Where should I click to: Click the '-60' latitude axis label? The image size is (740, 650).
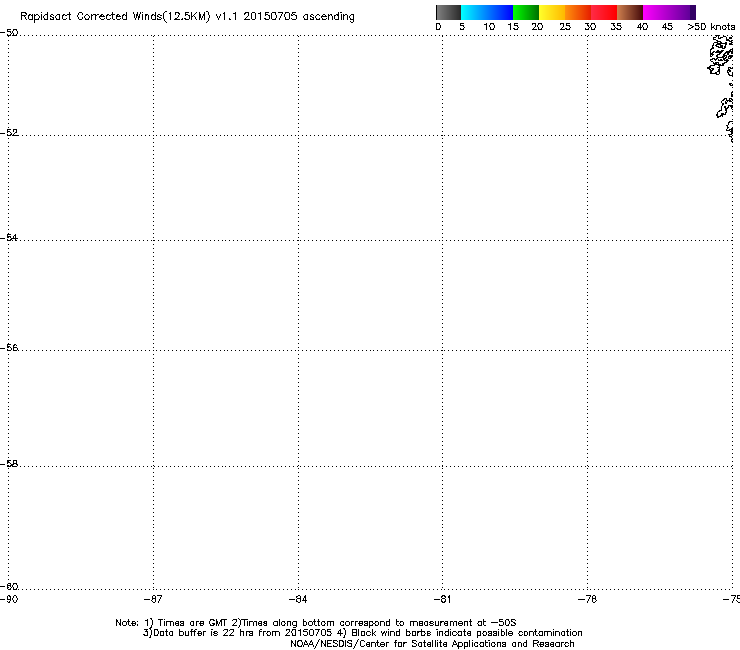(x=9, y=586)
